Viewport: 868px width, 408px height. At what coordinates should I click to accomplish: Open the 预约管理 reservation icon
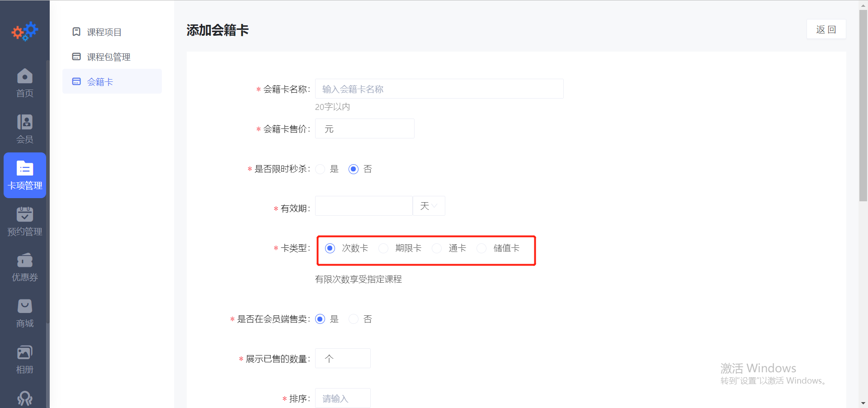coord(25,221)
